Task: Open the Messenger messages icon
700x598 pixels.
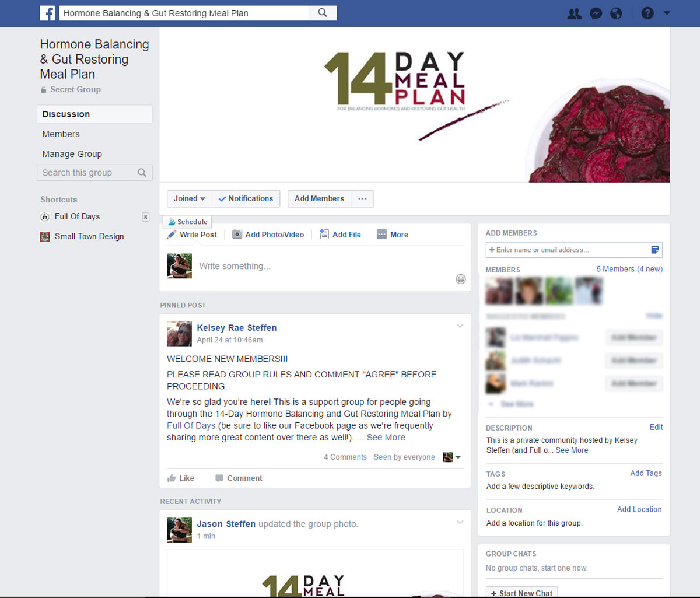Action: 596,13
